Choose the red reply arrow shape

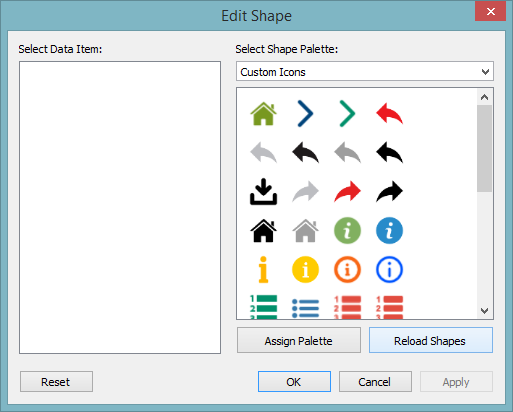tap(389, 114)
